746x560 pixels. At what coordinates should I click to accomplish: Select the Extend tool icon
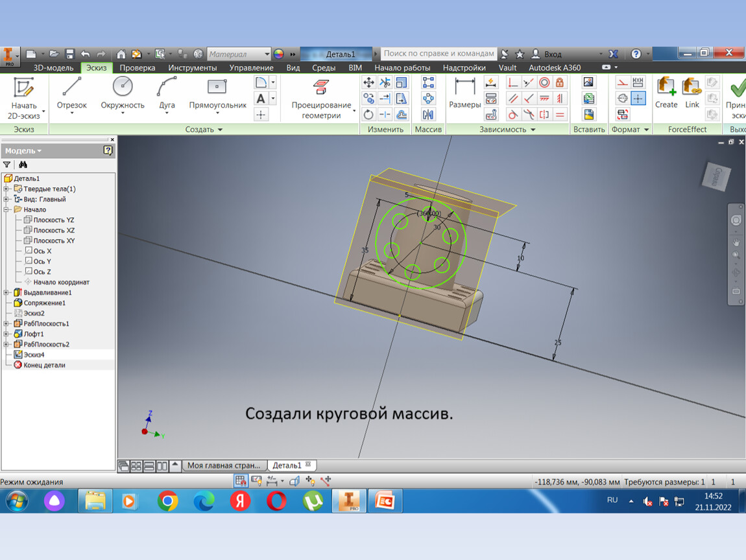pyautogui.click(x=385, y=99)
